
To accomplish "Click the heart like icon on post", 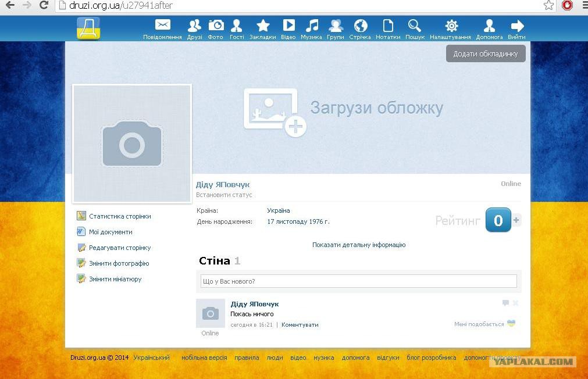I will click(x=511, y=323).
